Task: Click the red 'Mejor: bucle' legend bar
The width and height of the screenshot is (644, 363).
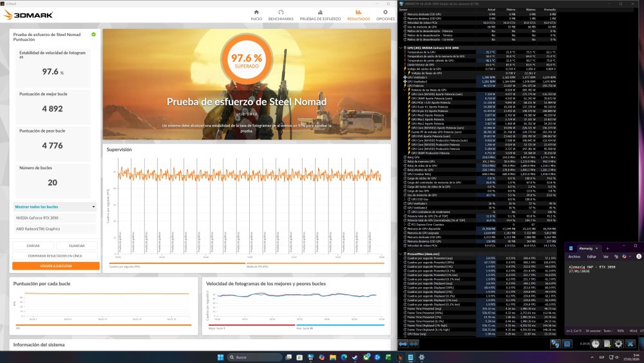Action: [252, 325]
